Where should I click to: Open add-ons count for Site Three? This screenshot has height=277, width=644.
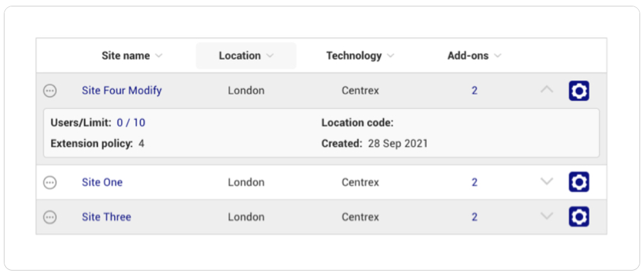474,217
